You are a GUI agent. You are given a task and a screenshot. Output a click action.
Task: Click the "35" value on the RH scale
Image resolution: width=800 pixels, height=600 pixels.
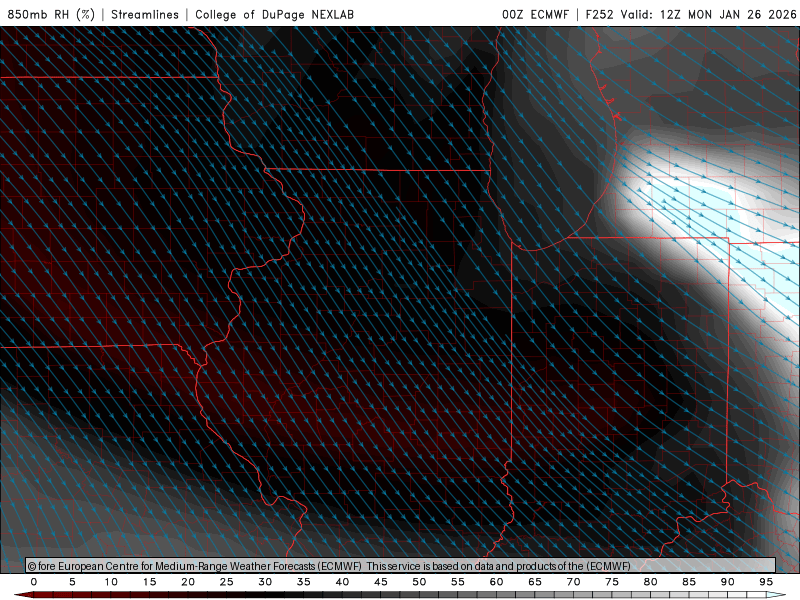click(304, 582)
